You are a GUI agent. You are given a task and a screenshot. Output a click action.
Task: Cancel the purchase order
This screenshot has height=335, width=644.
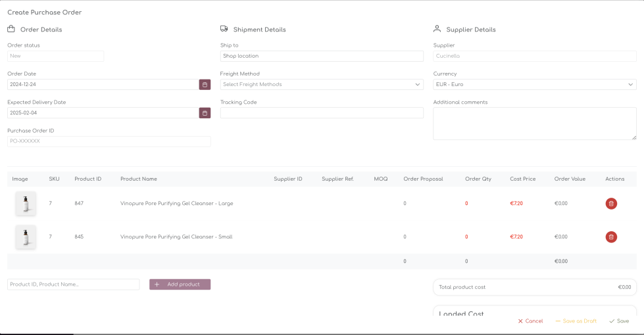pyautogui.click(x=530, y=321)
